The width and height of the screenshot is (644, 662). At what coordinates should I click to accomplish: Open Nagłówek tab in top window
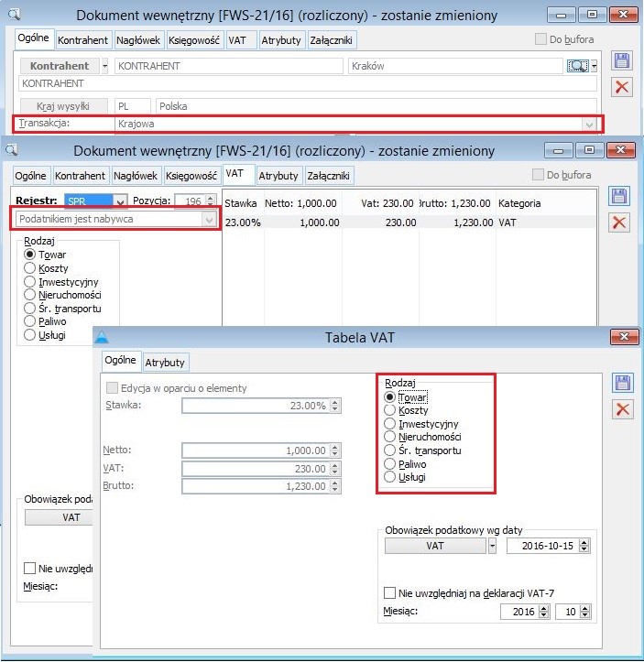138,40
